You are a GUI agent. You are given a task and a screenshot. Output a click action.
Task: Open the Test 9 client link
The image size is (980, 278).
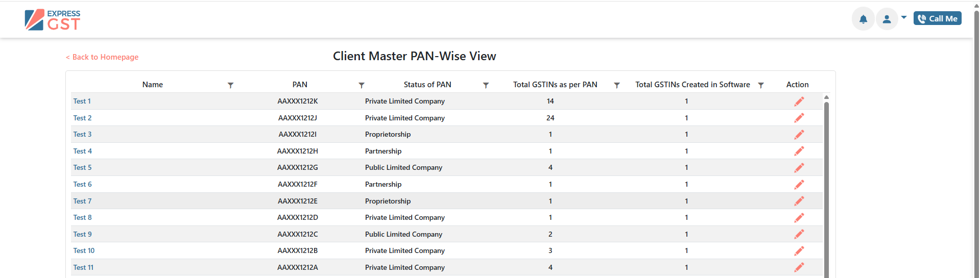tap(82, 234)
